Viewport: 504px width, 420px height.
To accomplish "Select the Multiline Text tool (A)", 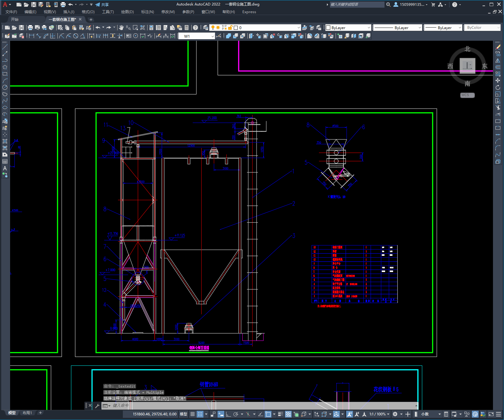I will point(5,168).
